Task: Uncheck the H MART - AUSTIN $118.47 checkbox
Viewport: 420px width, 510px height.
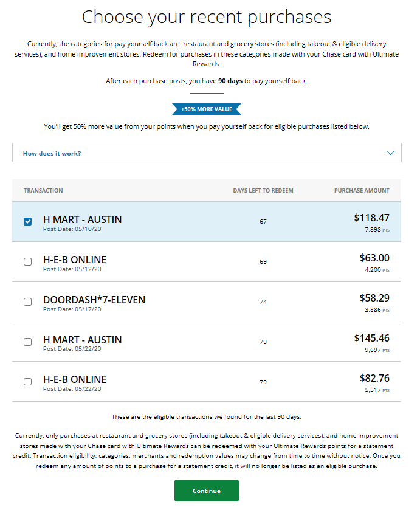Action: click(27, 221)
